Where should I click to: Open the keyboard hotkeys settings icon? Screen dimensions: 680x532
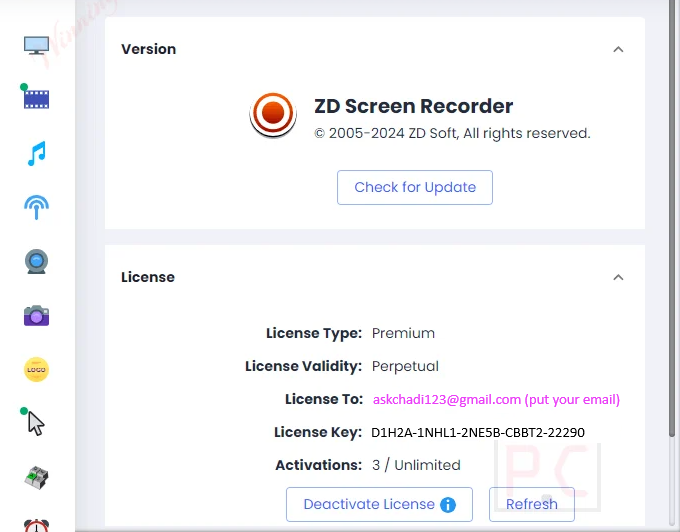[x=36, y=478]
